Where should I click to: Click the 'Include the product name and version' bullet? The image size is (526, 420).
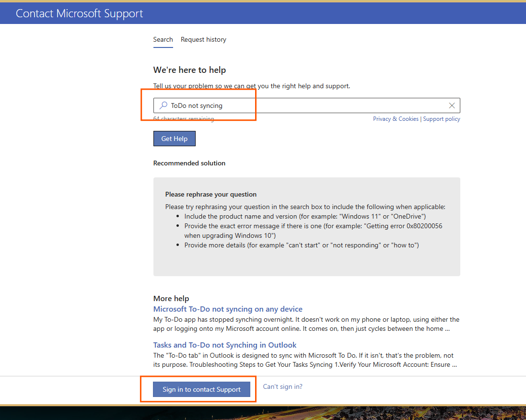[x=305, y=216]
